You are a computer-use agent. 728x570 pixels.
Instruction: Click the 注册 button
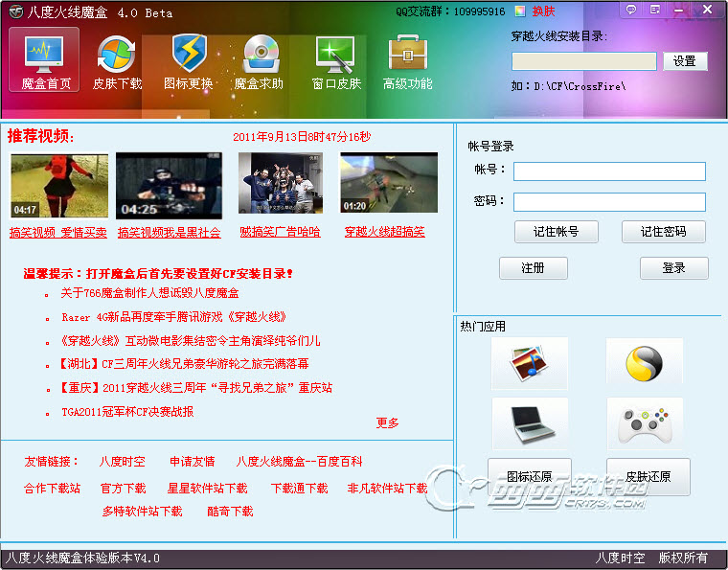(x=533, y=268)
